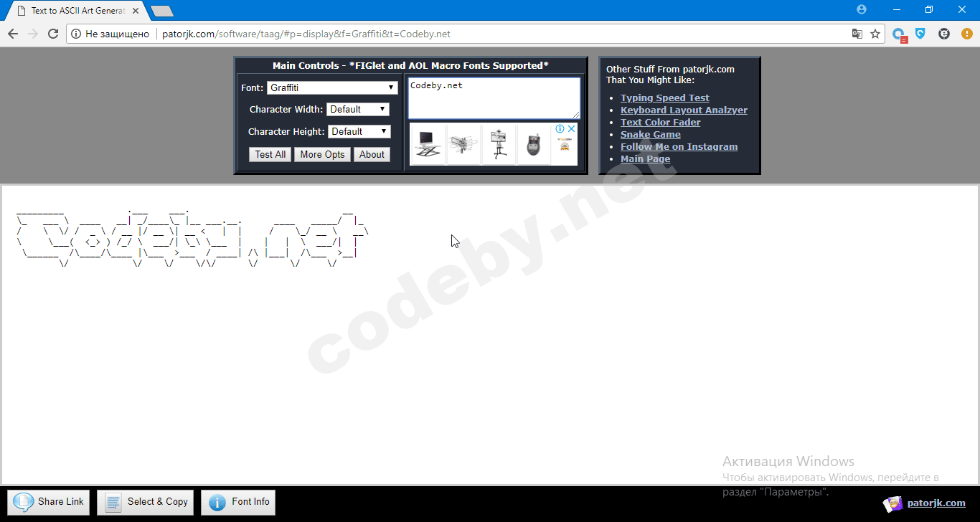Screen dimensions: 980x522
Task: Click the More Opts button
Action: (322, 154)
